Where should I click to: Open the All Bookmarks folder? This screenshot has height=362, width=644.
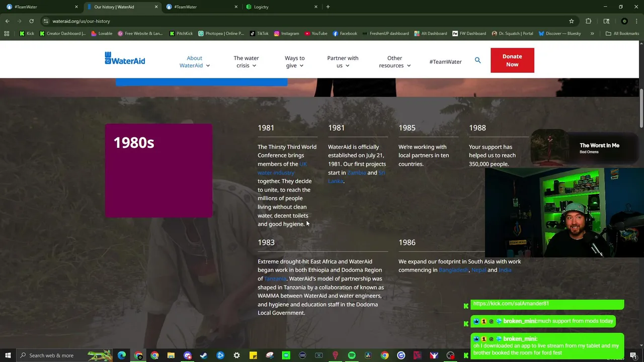tap(622, 34)
